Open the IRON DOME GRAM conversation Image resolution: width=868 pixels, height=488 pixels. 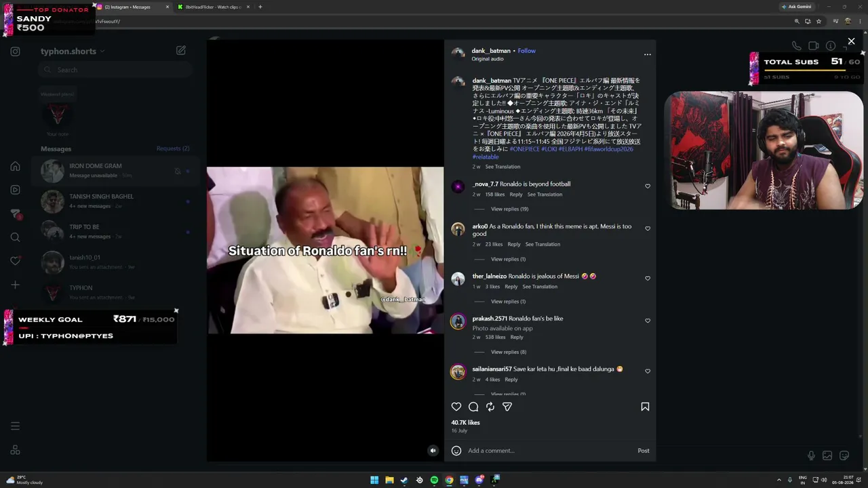(x=115, y=171)
